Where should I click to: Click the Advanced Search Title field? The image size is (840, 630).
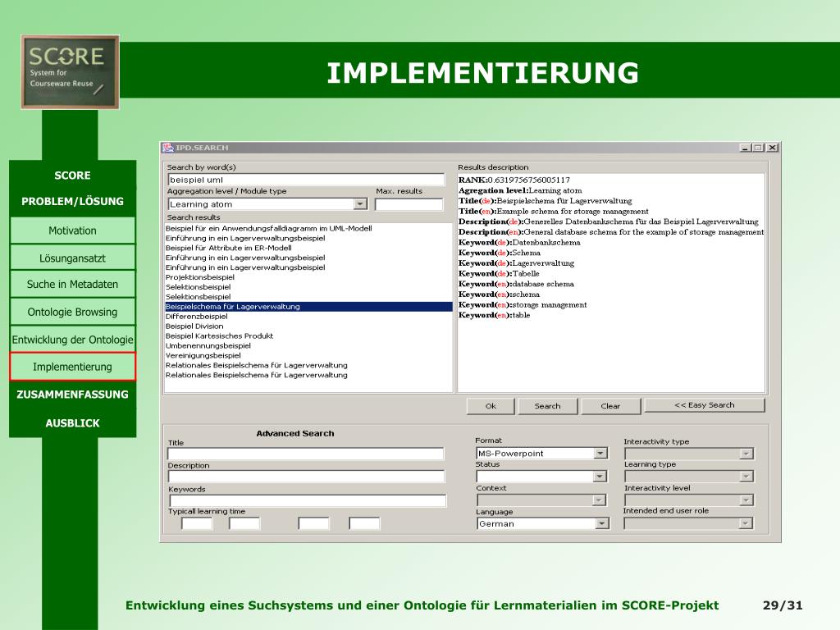306,454
